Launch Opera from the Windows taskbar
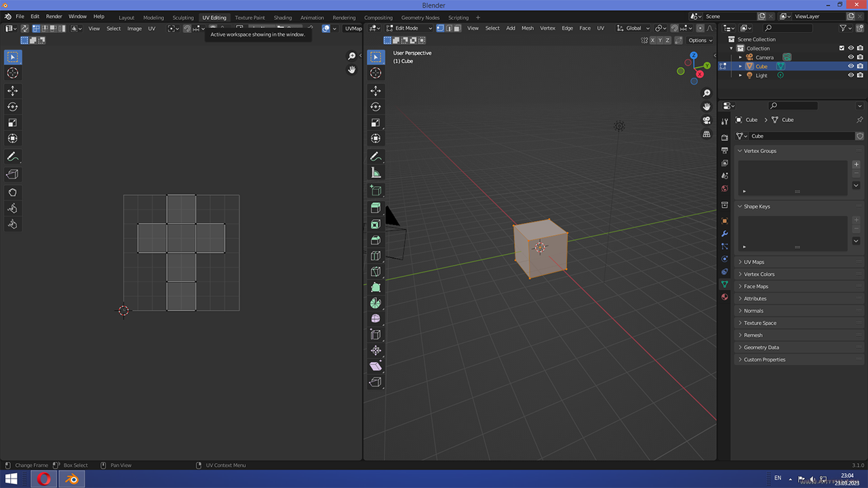Viewport: 868px width, 488px height. (x=43, y=479)
